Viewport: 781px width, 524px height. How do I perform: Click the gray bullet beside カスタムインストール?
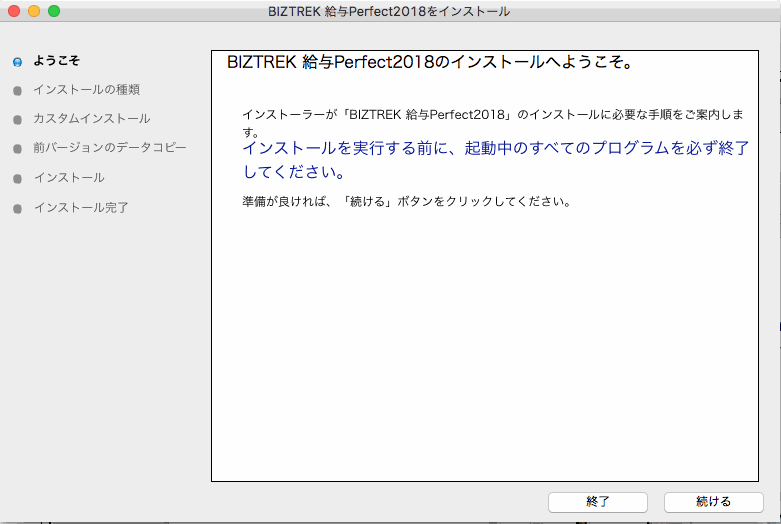17,120
